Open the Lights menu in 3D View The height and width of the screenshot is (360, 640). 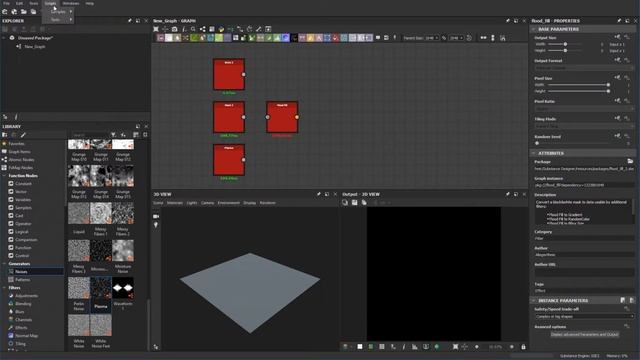[x=192, y=203]
